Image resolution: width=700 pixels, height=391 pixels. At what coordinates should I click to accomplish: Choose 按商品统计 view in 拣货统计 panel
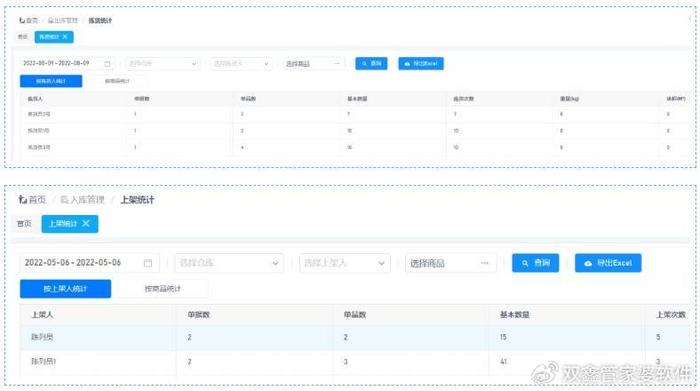[117, 81]
